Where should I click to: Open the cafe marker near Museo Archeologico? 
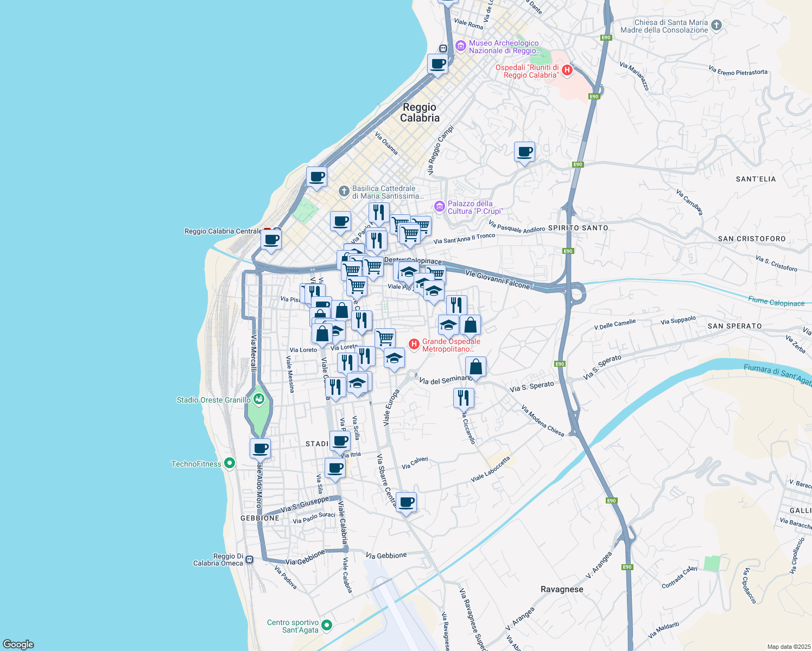point(437,66)
